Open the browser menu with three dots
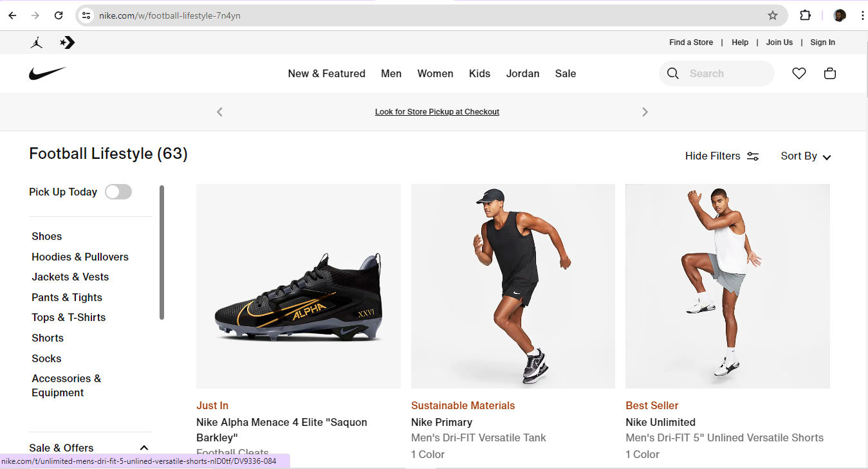This screenshot has height=469, width=868. (x=863, y=15)
